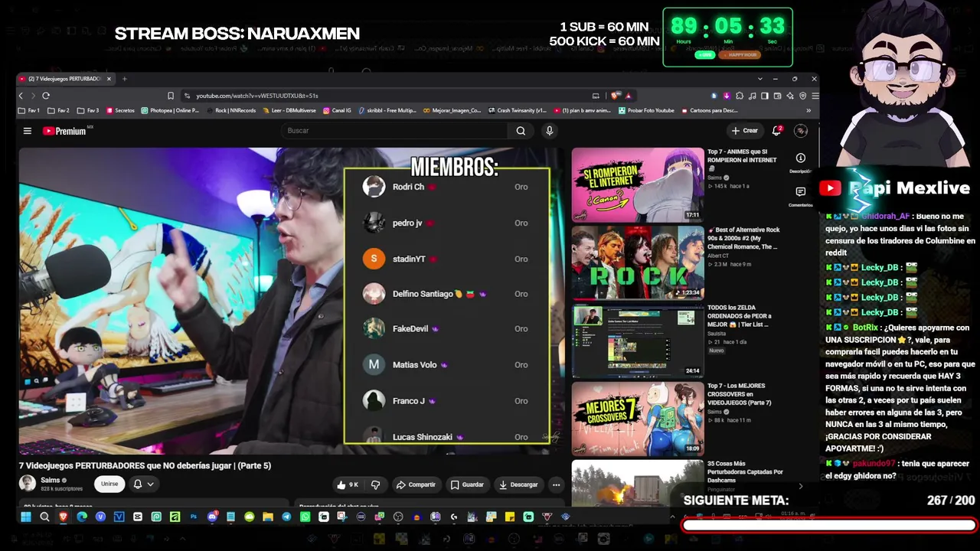Click the Compartir share button
The height and width of the screenshot is (551, 980).
tap(416, 484)
